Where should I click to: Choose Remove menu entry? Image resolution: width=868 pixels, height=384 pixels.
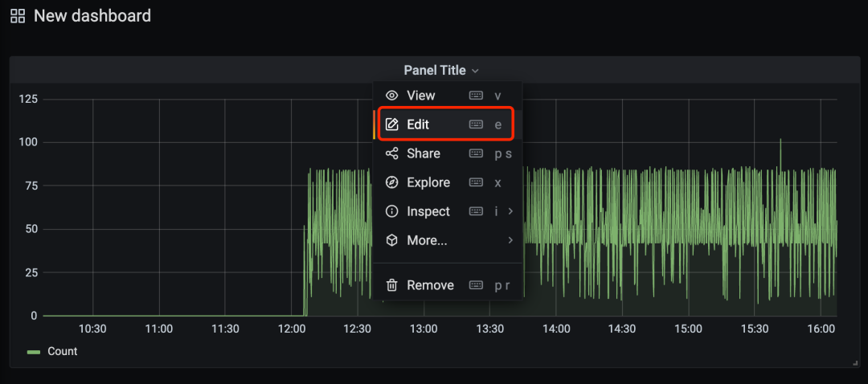(x=430, y=285)
